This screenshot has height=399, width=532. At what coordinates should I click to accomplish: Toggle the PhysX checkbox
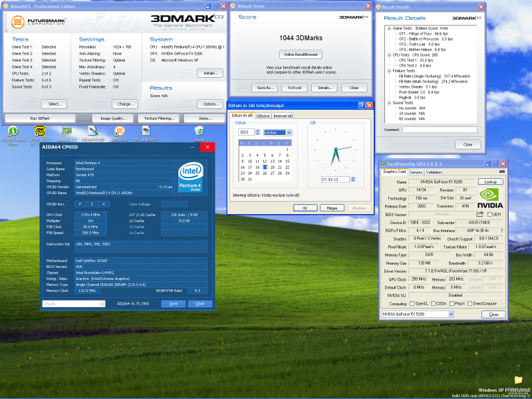tap(452, 304)
